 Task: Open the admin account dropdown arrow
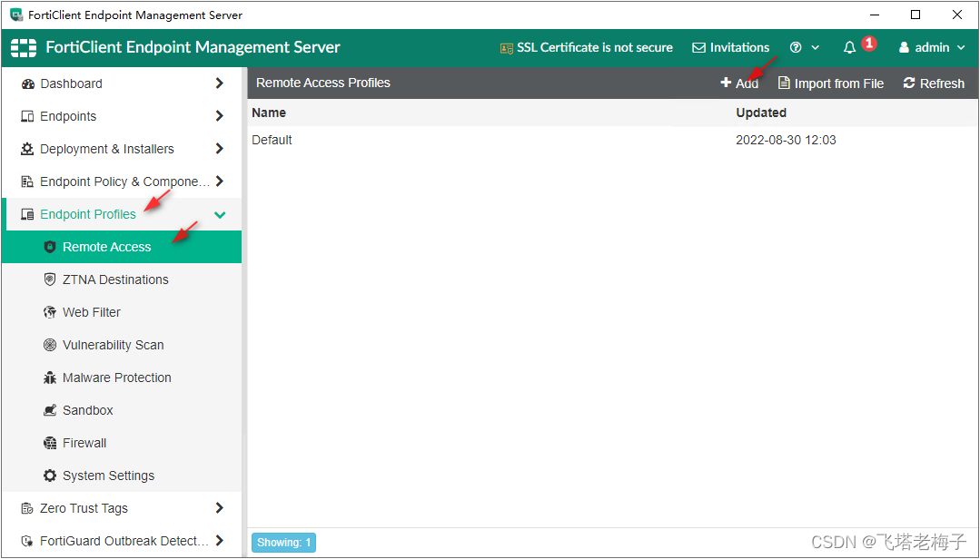961,48
